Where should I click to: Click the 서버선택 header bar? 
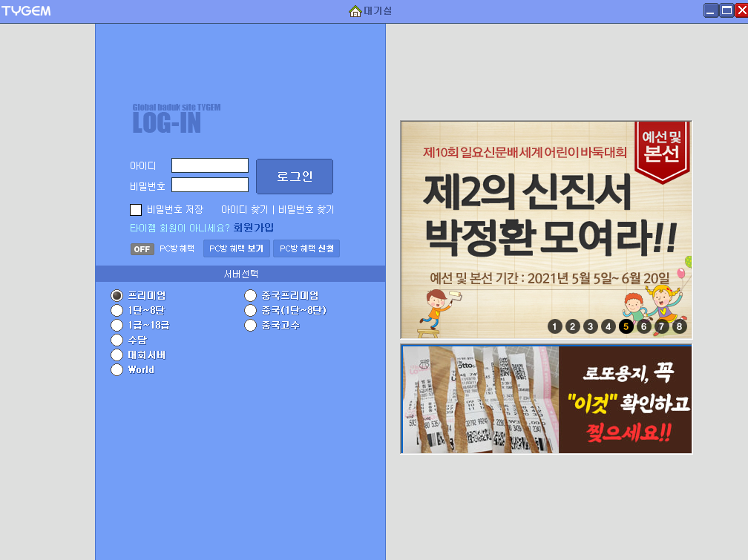click(240, 274)
